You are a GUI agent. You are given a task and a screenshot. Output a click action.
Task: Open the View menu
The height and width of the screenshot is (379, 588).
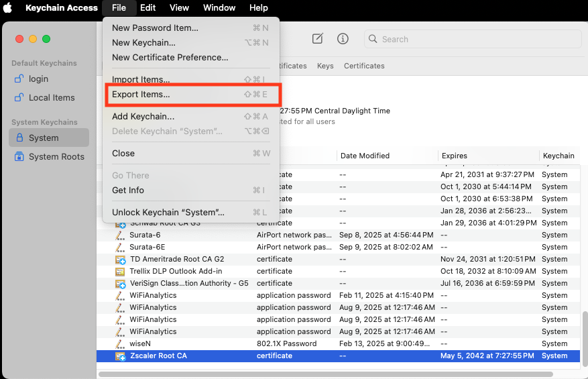[179, 7]
